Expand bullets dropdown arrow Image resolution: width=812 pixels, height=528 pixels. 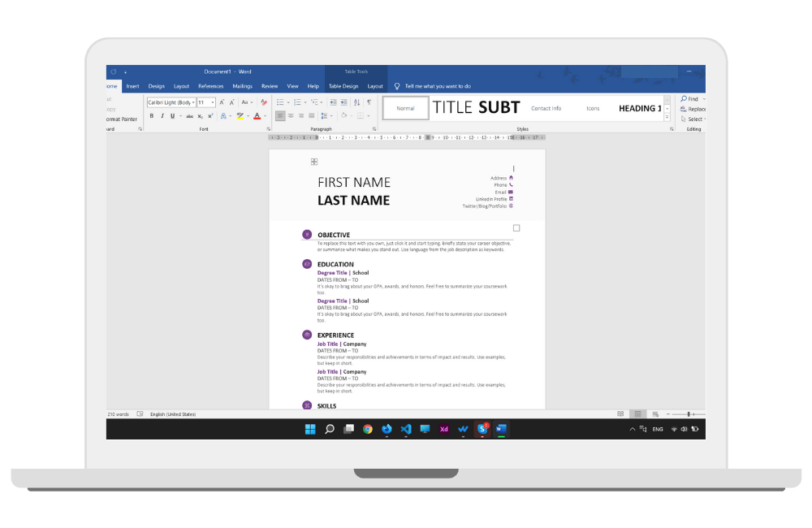click(x=288, y=102)
